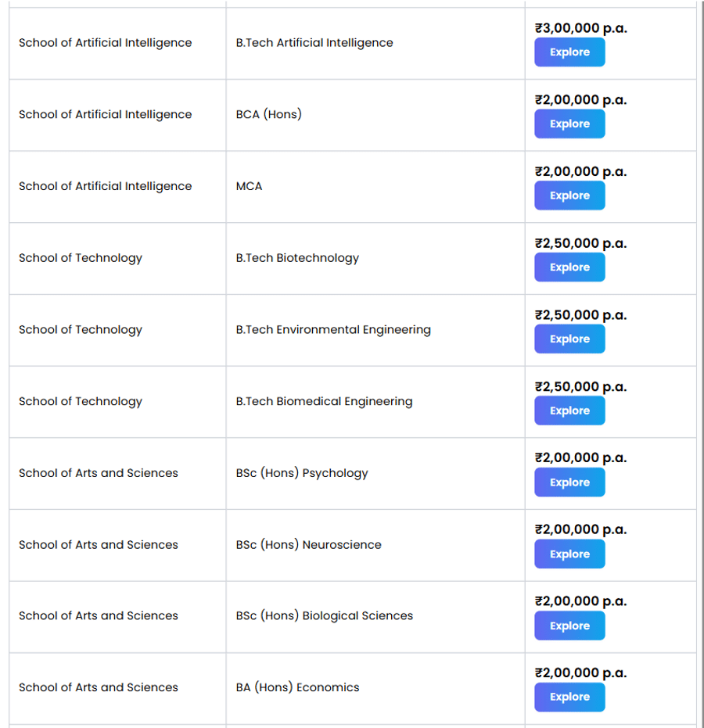
Task: Click Explore for B.Tech Biotechnology
Action: pyautogui.click(x=569, y=267)
